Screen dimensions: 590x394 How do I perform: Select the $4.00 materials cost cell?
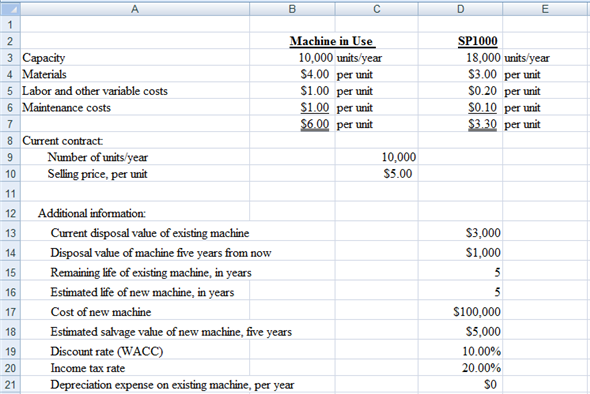click(315, 74)
